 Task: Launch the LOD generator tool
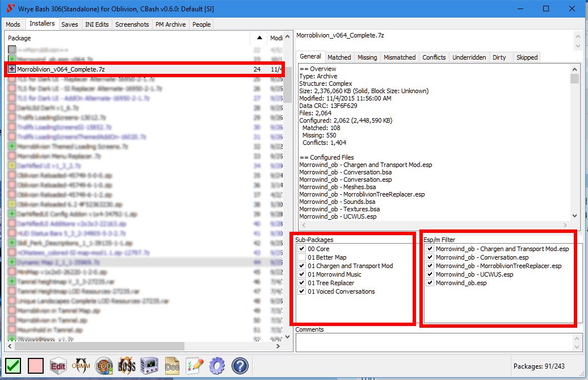tap(104, 366)
